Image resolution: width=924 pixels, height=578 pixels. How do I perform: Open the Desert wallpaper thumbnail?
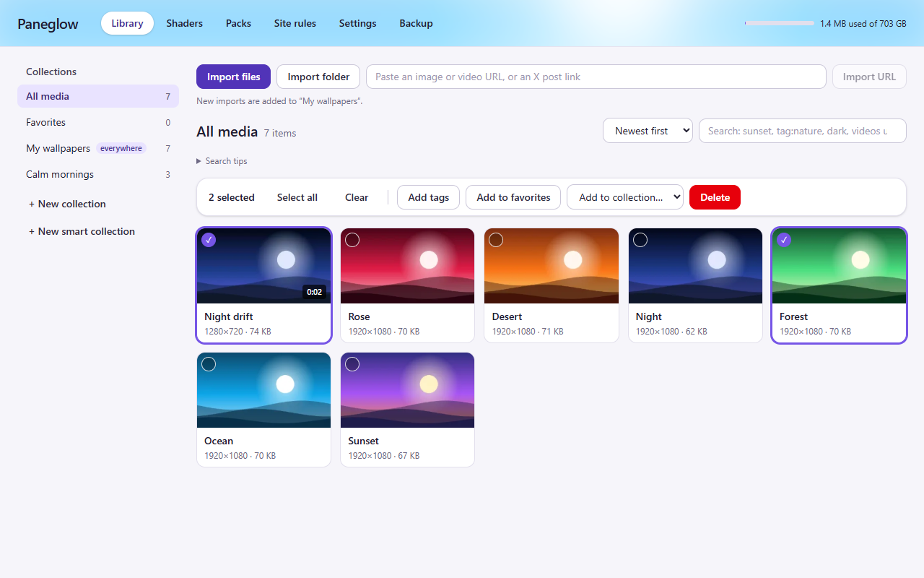[552, 266]
